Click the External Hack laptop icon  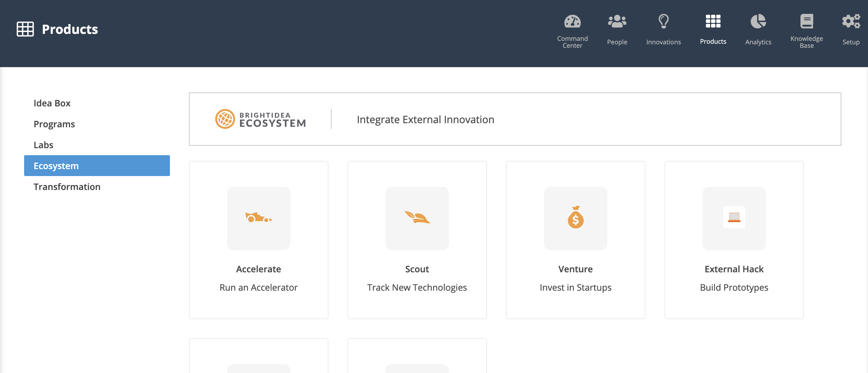click(x=734, y=217)
